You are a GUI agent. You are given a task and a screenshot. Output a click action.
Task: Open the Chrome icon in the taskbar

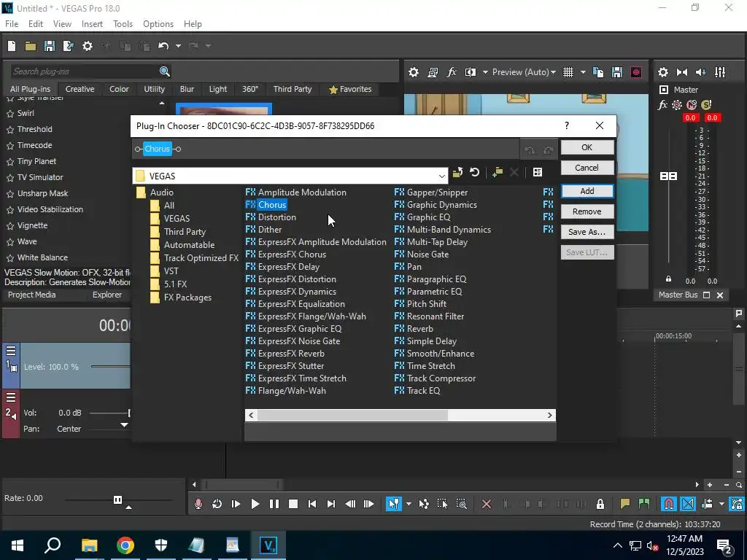pyautogui.click(x=125, y=545)
